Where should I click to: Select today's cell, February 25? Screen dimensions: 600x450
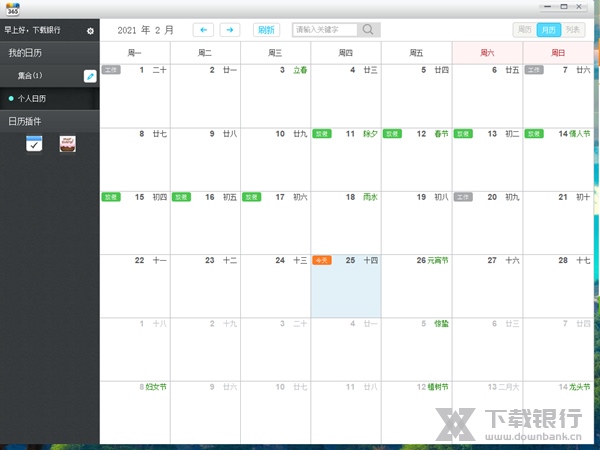click(345, 285)
